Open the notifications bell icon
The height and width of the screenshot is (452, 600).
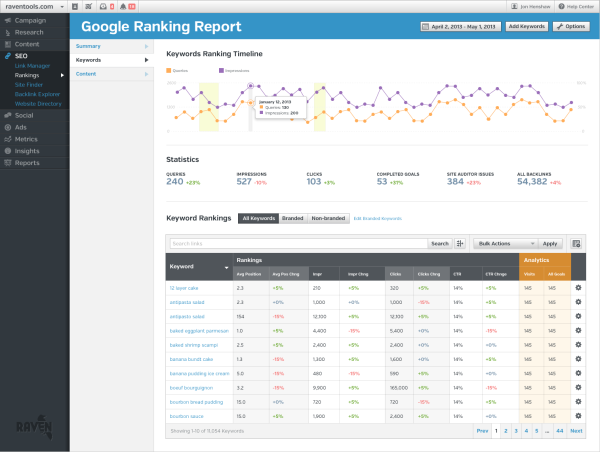(x=123, y=7)
